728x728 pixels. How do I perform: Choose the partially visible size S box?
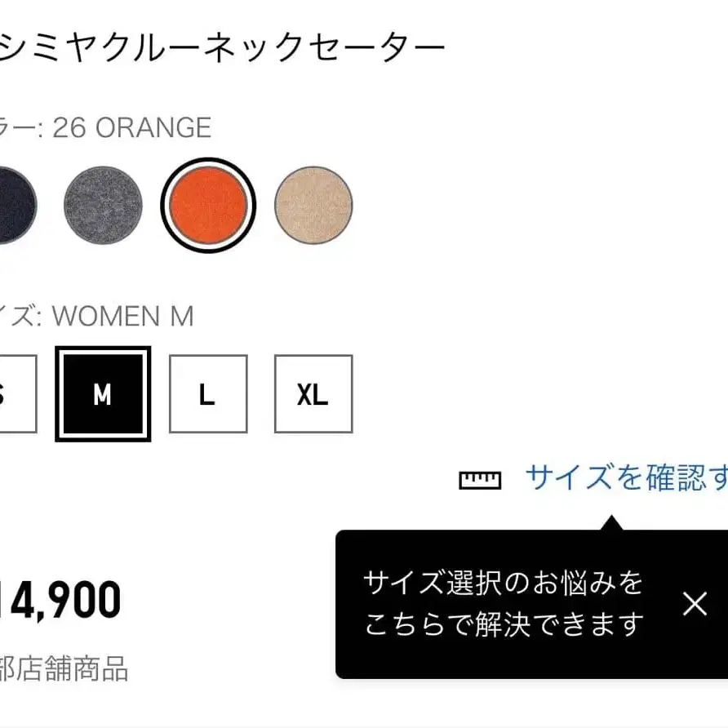pyautogui.click(x=15, y=394)
